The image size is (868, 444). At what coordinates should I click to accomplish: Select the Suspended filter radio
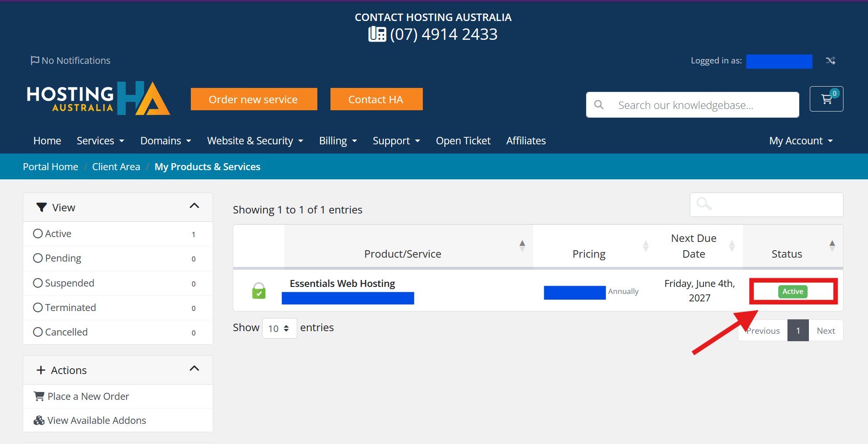pyautogui.click(x=38, y=283)
